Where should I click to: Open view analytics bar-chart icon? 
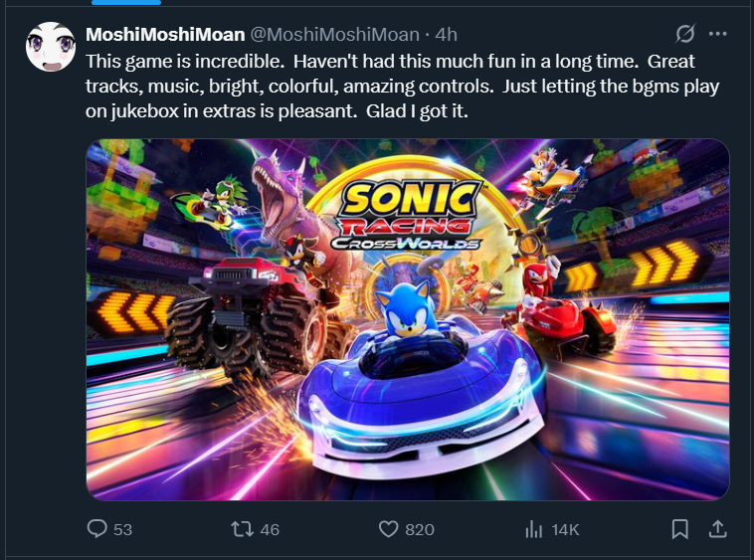[533, 529]
